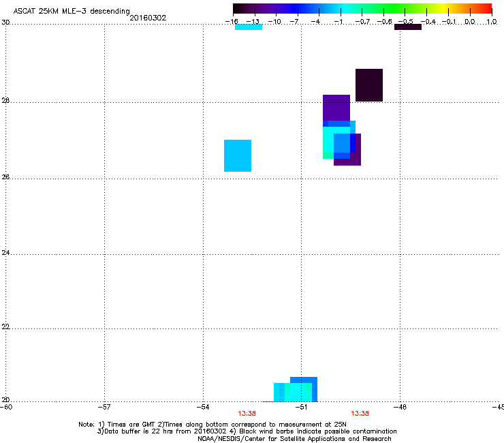The image size is (504, 443).
Task: Click the 'Data buffer is 22 hrs' note line
Action: coord(247,431)
